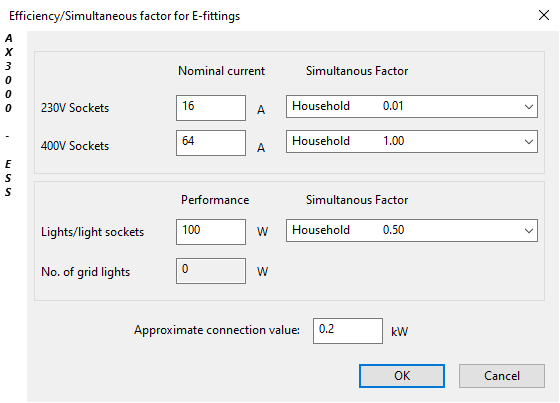The image size is (560, 403).
Task: Select the Lights/light sockets performance field
Action: (211, 232)
